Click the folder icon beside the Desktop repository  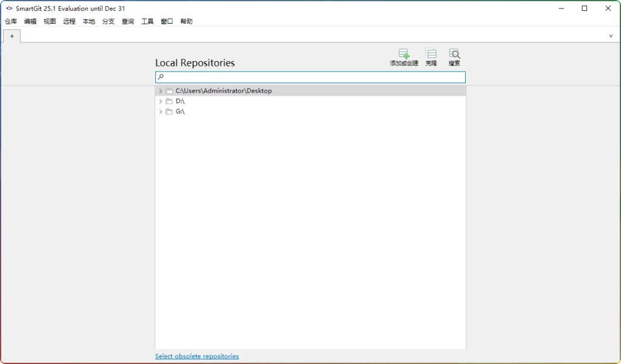coord(169,90)
